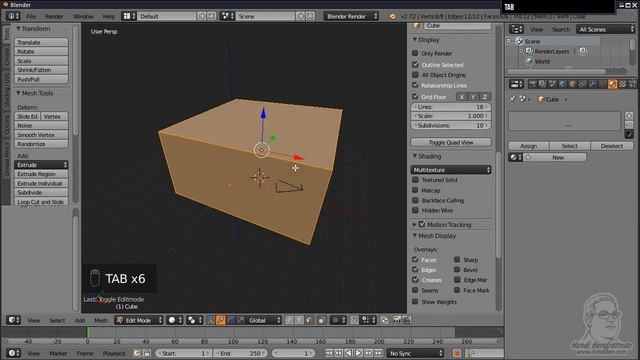Click the RenderLayers icon in outliner
This screenshot has width=640, height=360.
pyautogui.click(x=529, y=51)
